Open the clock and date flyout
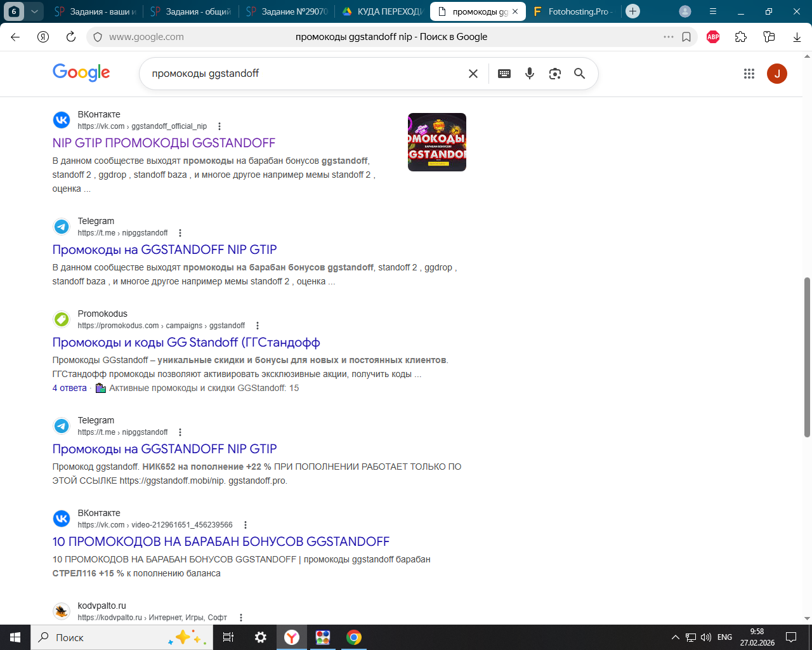This screenshot has height=650, width=812. coord(757,637)
